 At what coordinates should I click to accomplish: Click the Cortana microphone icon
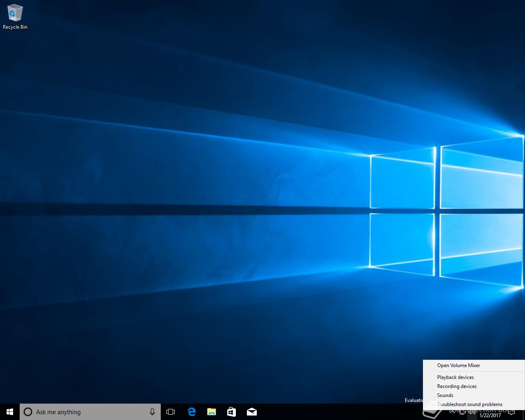click(152, 412)
